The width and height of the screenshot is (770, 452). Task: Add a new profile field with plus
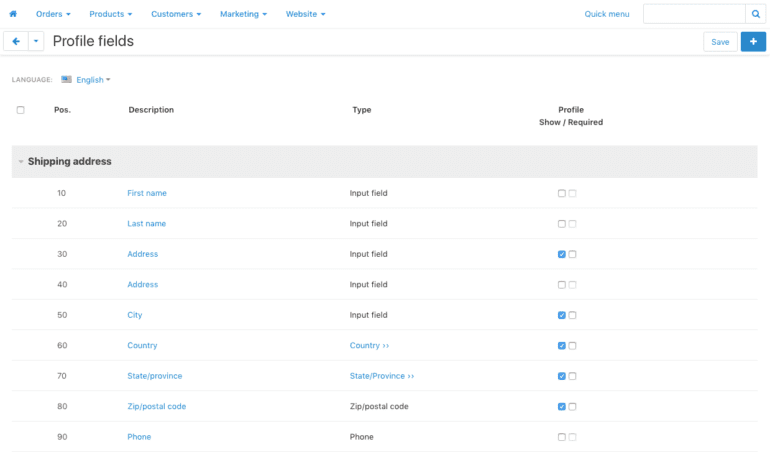[x=753, y=42]
